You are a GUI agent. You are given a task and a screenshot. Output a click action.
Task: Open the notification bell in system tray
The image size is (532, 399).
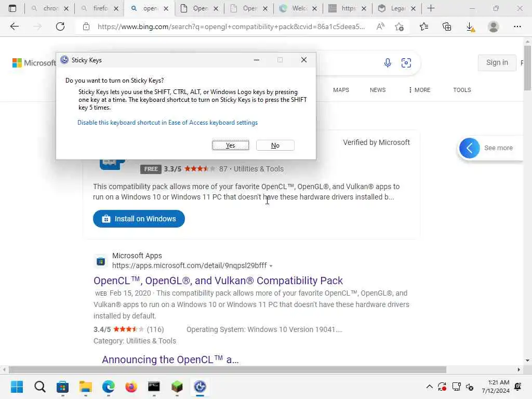click(x=518, y=387)
